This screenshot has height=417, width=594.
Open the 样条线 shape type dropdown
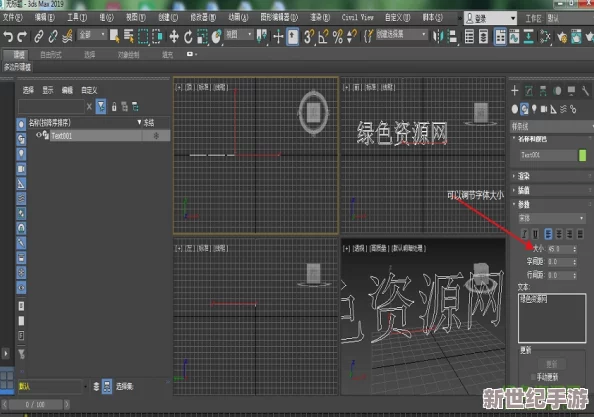(x=552, y=127)
